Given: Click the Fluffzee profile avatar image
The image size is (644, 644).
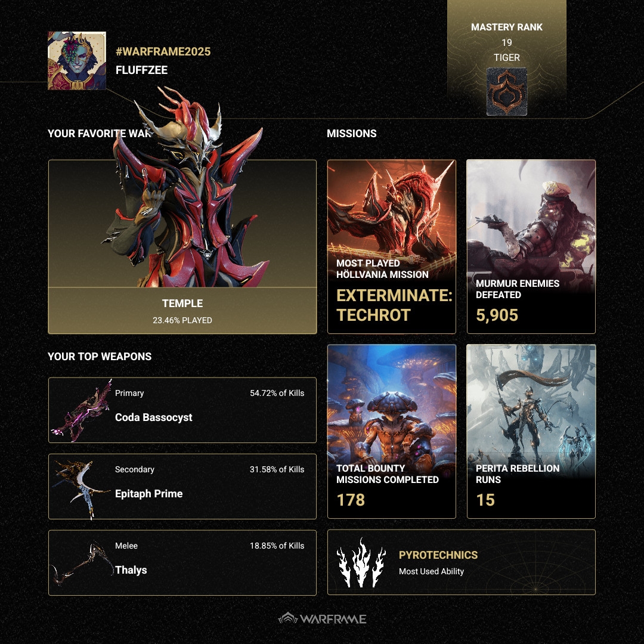Looking at the screenshot, I should tap(77, 60).
